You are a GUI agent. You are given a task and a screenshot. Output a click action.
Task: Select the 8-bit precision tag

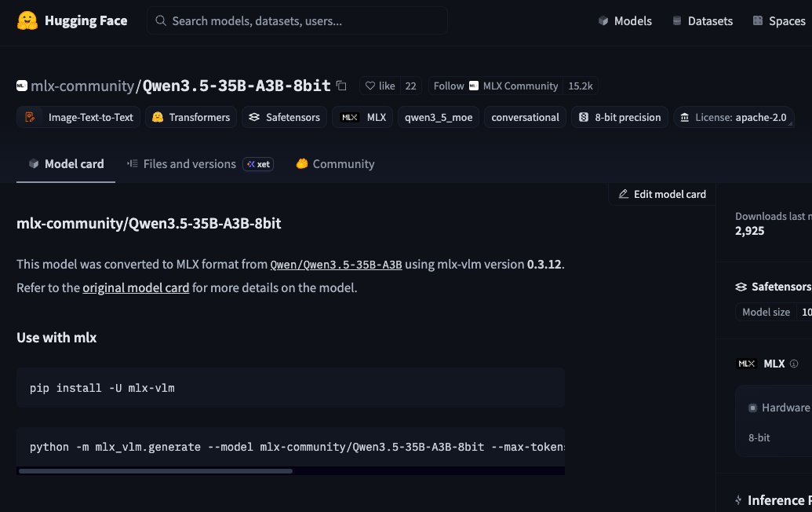[620, 117]
